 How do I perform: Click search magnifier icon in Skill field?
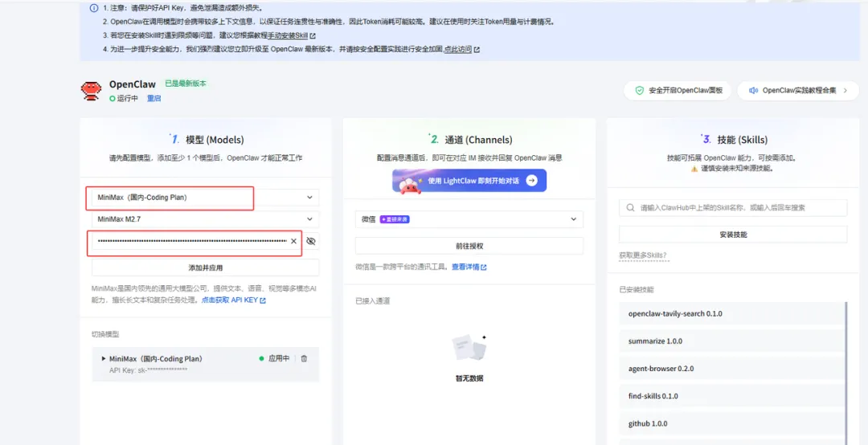(x=630, y=208)
